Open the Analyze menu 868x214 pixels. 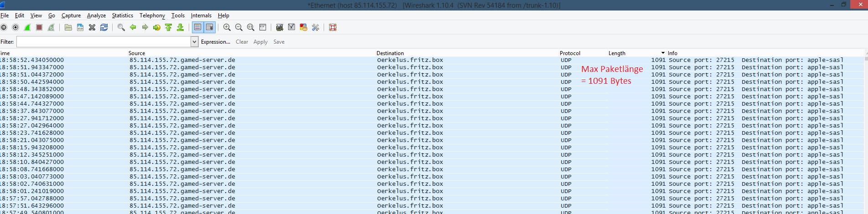click(x=96, y=15)
